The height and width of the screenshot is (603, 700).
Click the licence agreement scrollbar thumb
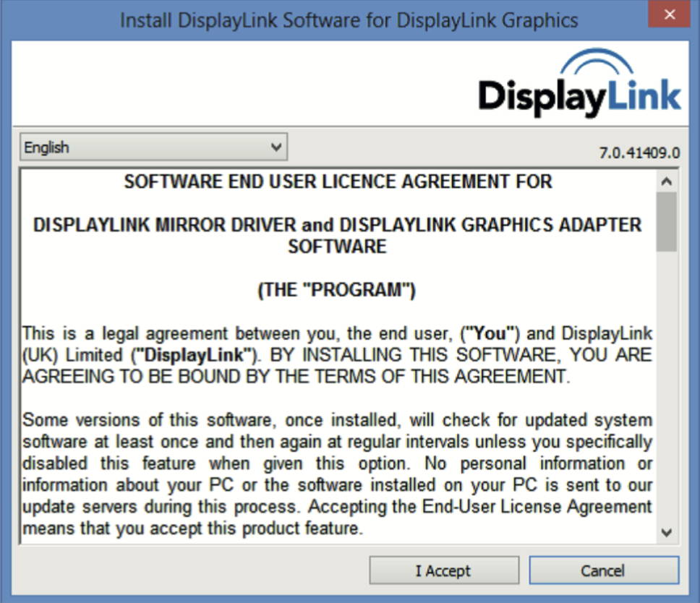[667, 222]
